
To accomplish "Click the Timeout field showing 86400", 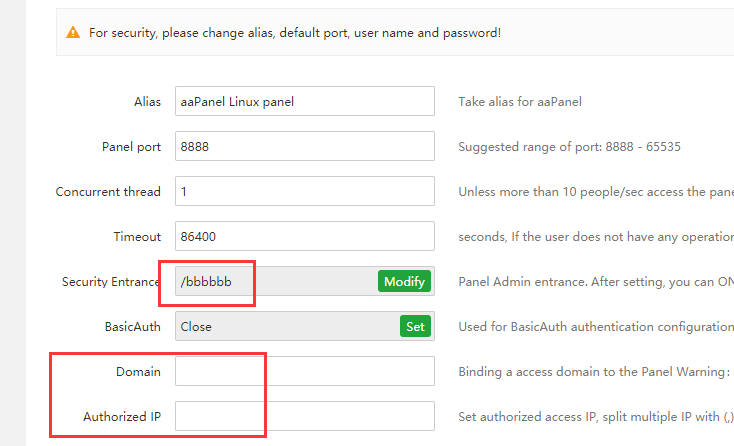I will point(304,236).
